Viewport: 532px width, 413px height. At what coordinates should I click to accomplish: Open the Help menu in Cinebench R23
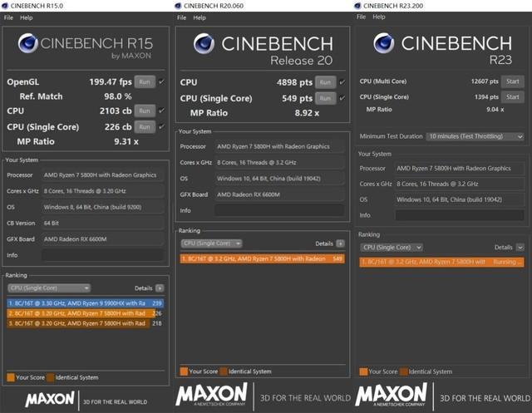click(379, 17)
